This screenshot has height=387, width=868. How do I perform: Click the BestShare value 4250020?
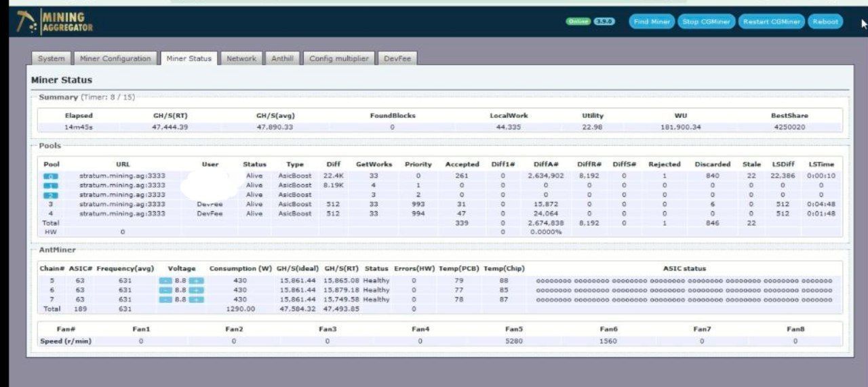789,127
